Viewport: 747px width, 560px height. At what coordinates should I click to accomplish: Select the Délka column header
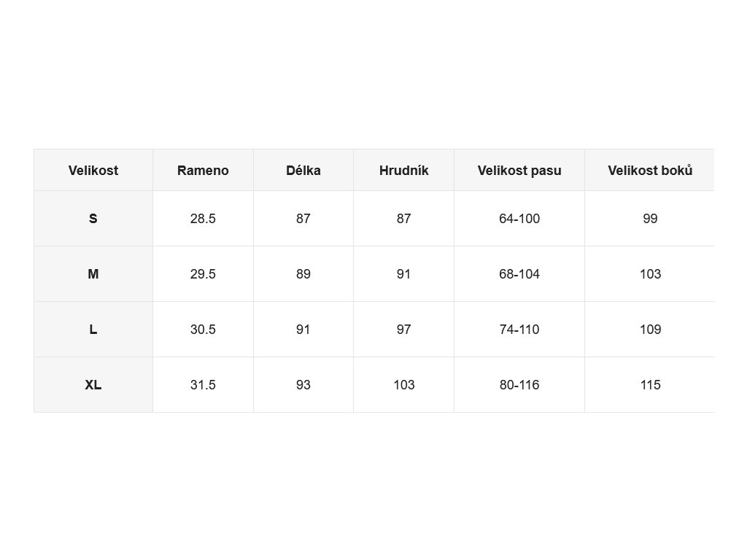(303, 171)
